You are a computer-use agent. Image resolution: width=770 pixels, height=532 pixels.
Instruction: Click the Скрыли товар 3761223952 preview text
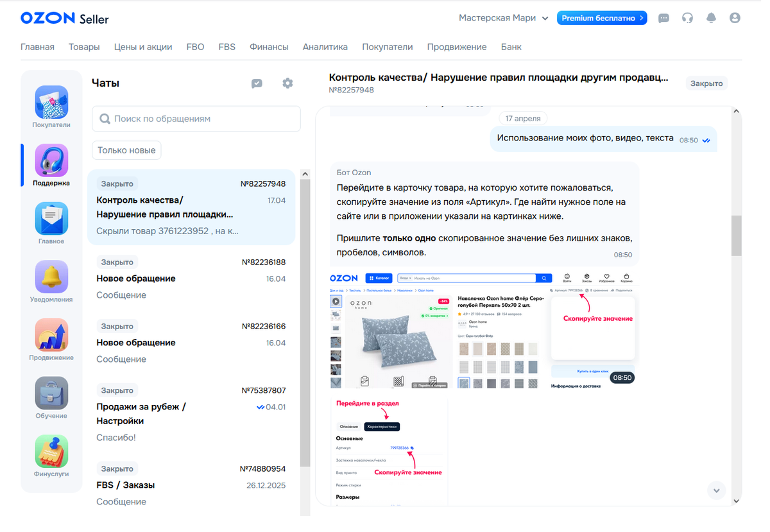click(x=167, y=231)
